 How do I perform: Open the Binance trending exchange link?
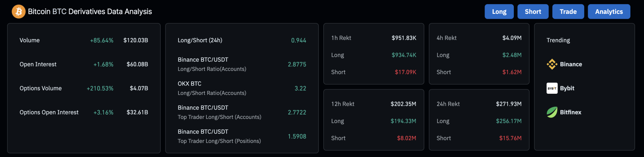[571, 64]
